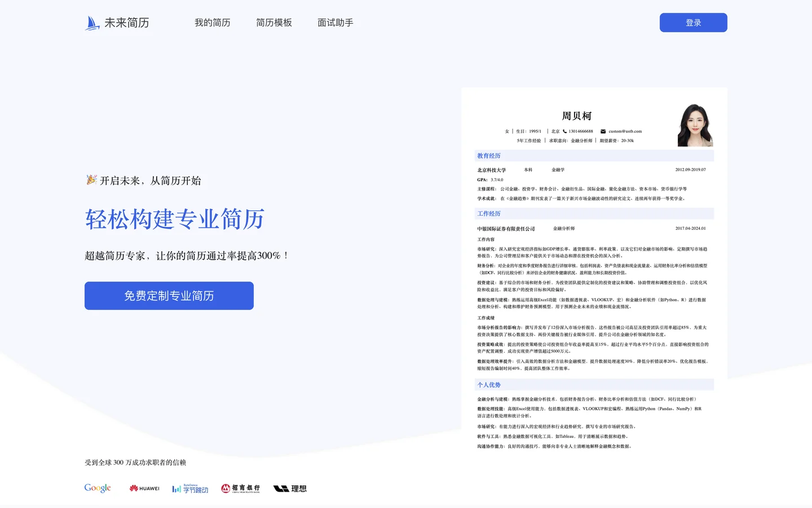Select the 教育经历 section header

pos(489,156)
